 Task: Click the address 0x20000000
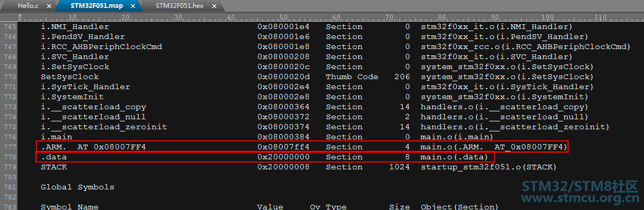283,157
